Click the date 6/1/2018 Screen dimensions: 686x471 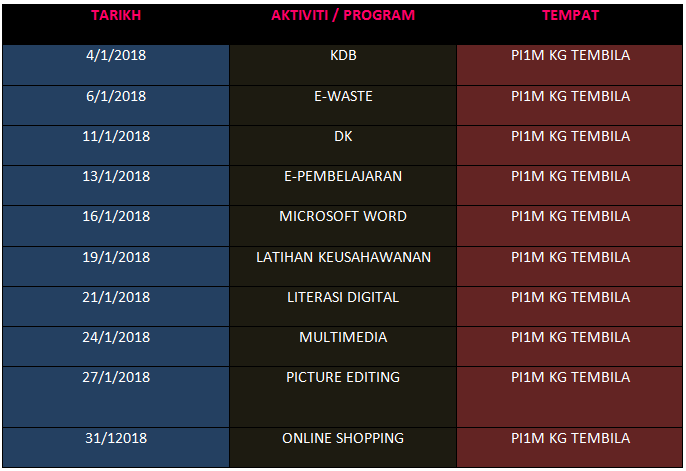pyautogui.click(x=116, y=97)
